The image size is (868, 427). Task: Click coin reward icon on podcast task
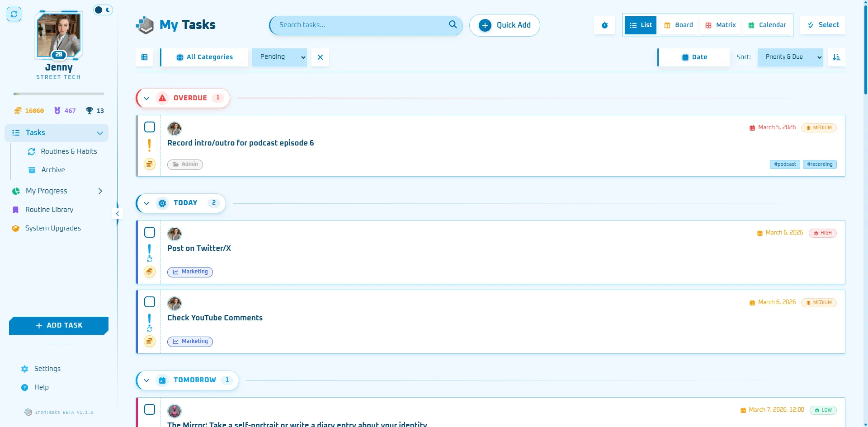pyautogui.click(x=150, y=164)
